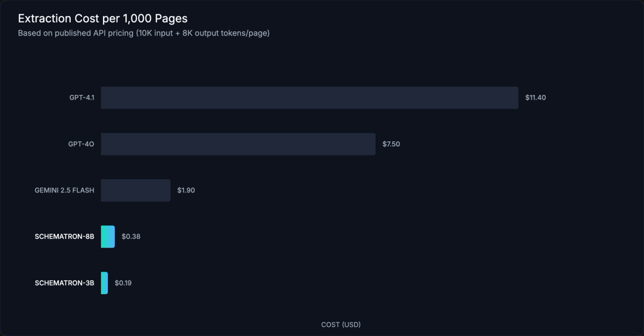Click the $0.19 value label

point(123,282)
